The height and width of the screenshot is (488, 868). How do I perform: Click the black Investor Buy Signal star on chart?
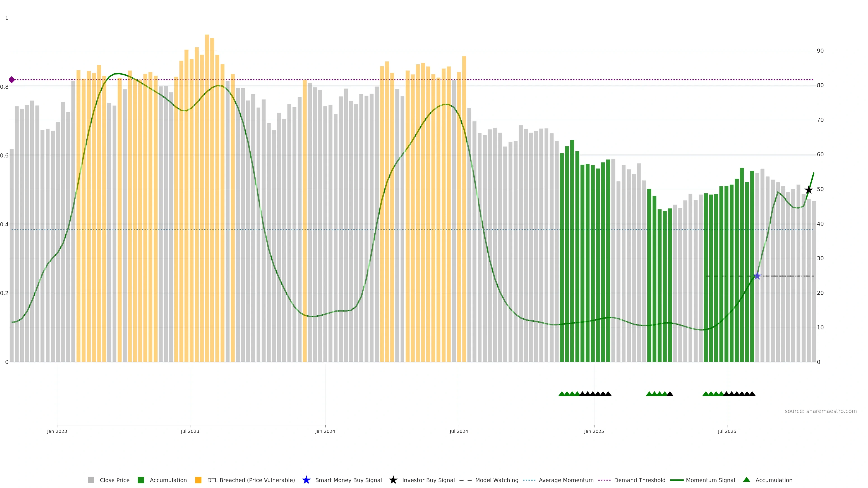click(x=809, y=190)
